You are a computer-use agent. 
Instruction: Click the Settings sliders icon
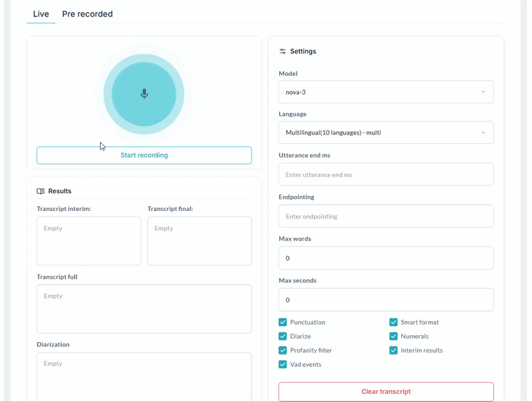283,52
